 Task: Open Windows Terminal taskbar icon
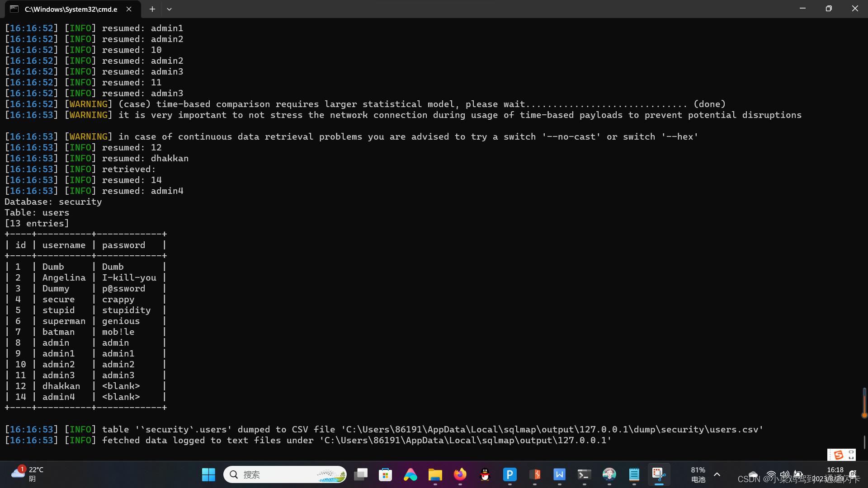(584, 474)
